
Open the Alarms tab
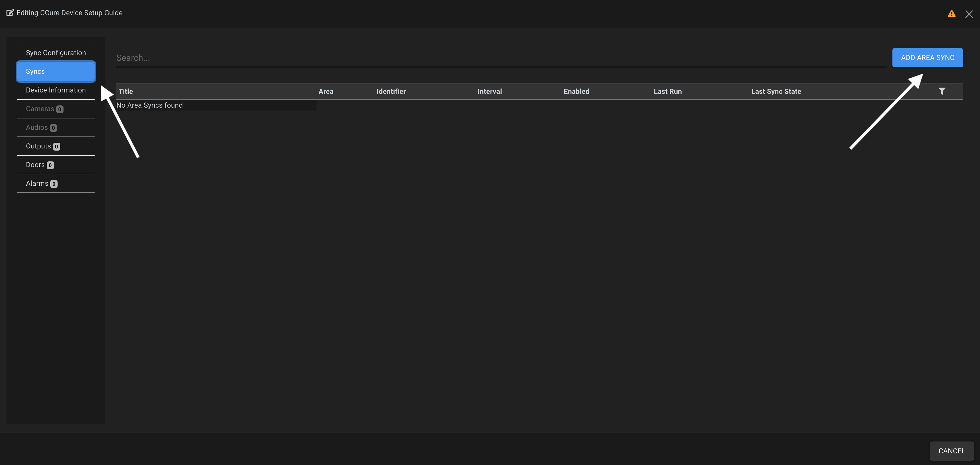[56, 183]
